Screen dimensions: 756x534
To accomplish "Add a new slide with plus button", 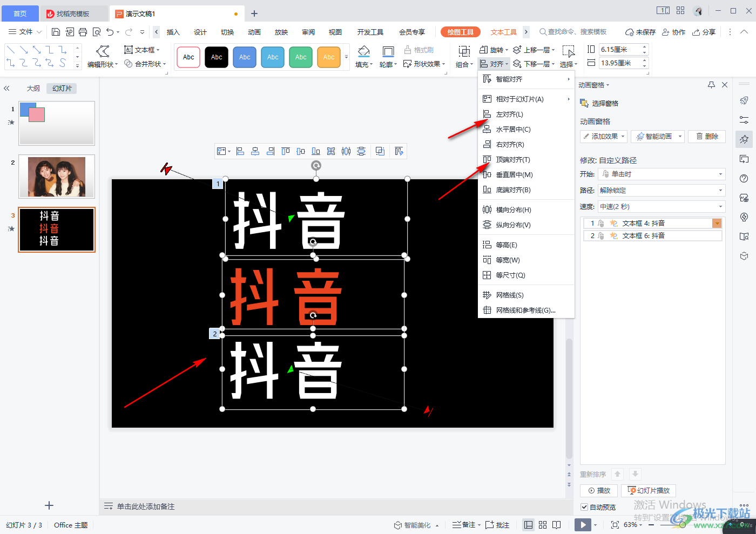I will (x=49, y=505).
